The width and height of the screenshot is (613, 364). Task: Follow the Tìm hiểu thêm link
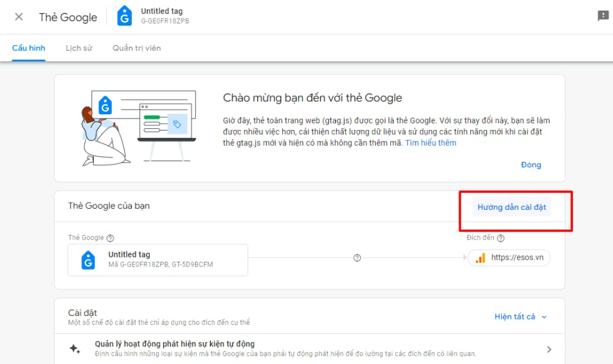(x=431, y=143)
